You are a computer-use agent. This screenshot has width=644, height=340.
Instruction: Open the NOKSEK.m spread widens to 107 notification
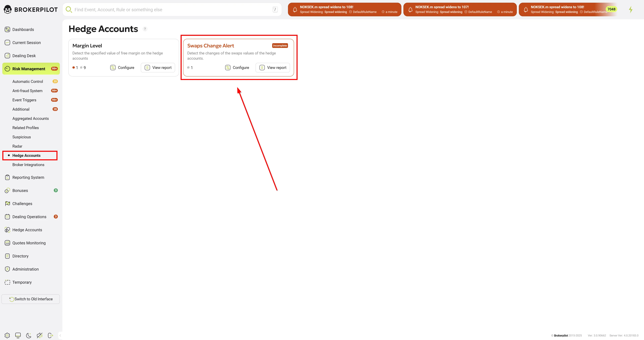coord(460,10)
